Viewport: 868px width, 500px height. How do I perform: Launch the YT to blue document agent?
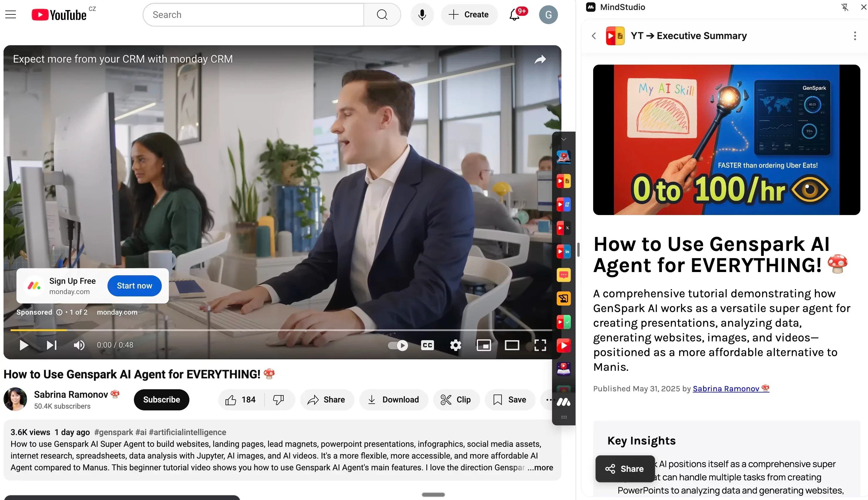click(563, 205)
